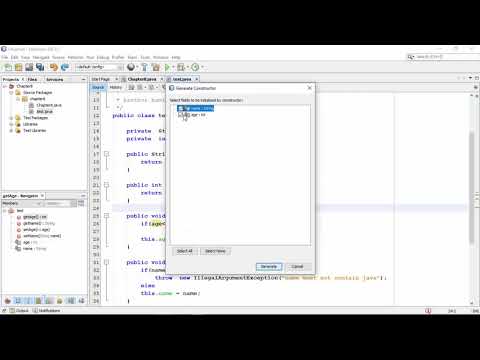
Task: Click the Navigator panel options icon
Action: coord(81,203)
